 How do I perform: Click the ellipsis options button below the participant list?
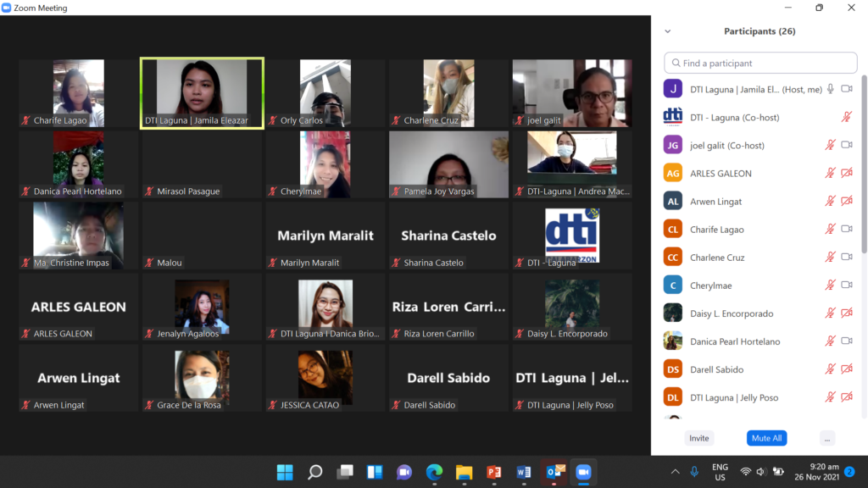click(x=826, y=438)
